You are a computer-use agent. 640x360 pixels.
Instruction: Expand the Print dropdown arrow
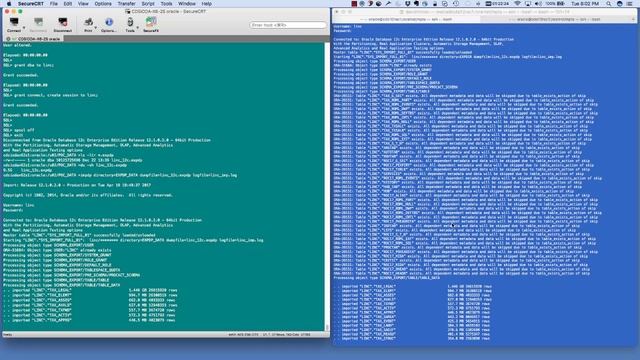pos(96,28)
